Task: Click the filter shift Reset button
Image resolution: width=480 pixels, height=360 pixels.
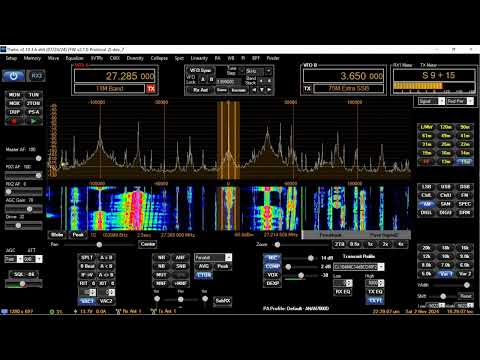Action: point(466,296)
